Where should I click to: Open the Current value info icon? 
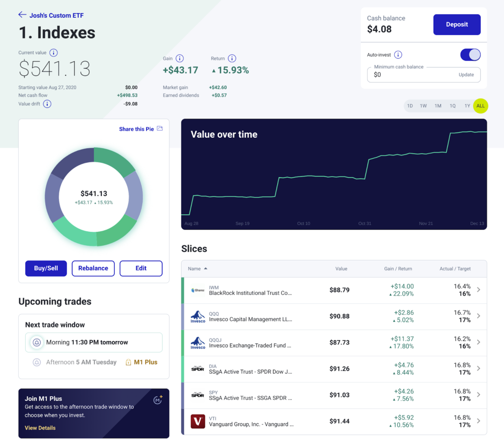[54, 53]
